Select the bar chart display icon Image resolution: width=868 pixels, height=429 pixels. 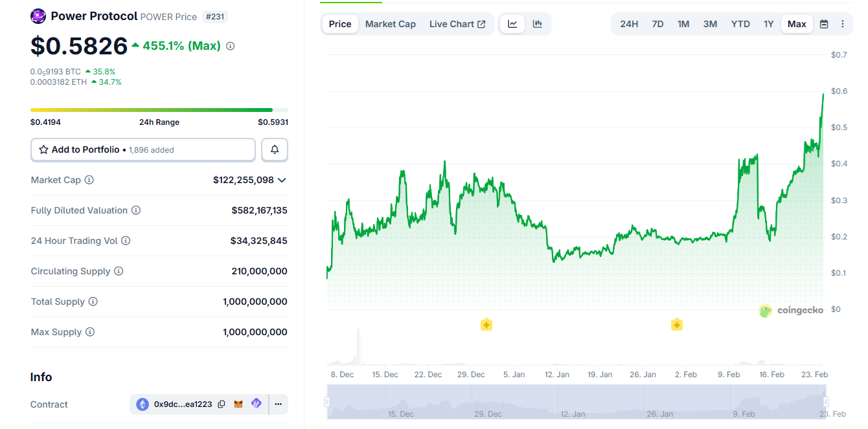[537, 23]
